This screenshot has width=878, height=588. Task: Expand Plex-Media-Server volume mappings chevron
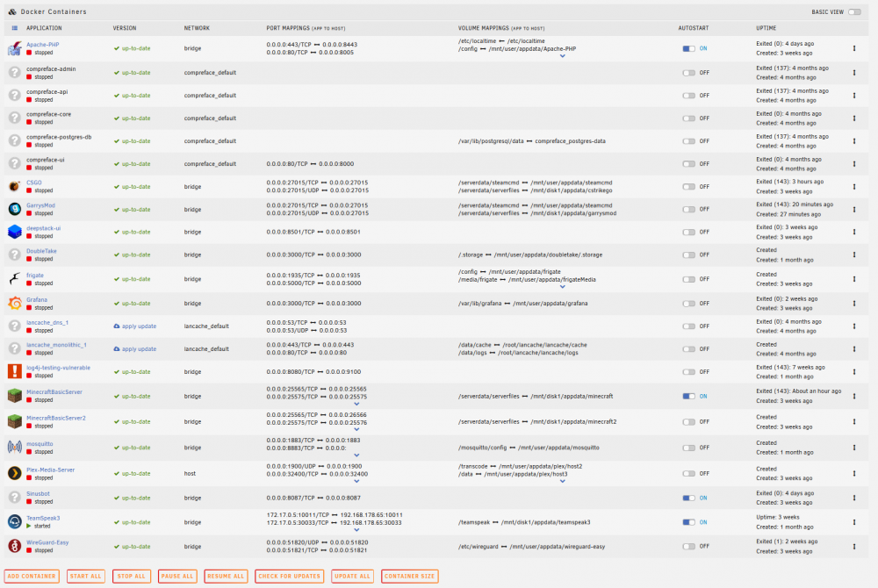(x=562, y=481)
